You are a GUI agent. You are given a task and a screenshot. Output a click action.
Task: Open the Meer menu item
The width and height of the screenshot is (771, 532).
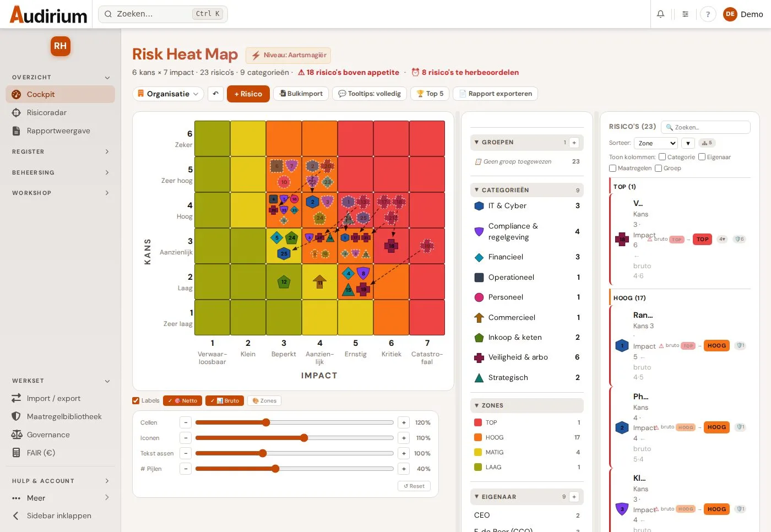pyautogui.click(x=61, y=498)
